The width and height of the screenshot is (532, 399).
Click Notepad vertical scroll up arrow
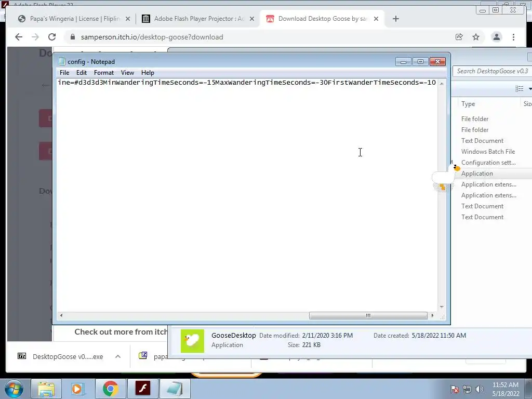442,83
